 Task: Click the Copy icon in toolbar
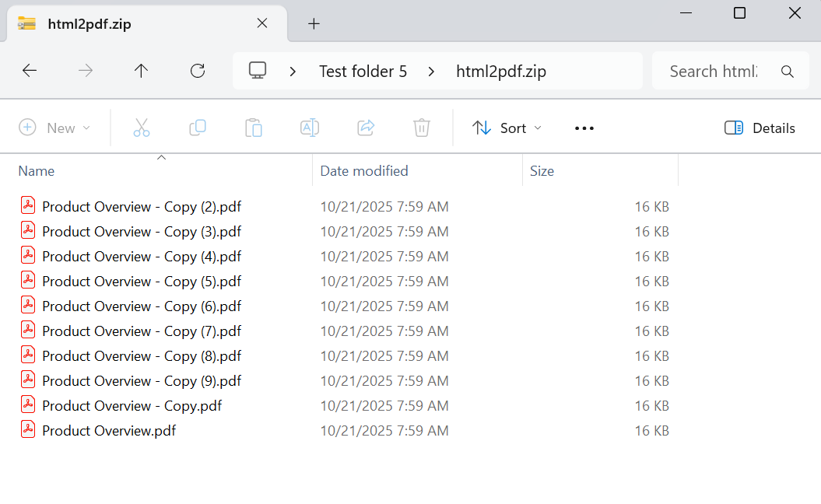(198, 128)
